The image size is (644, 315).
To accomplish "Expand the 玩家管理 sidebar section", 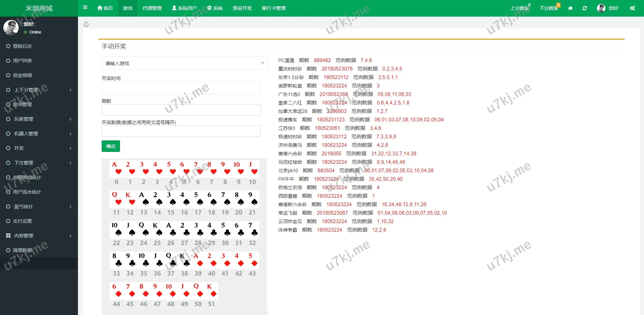I will [x=24, y=119].
